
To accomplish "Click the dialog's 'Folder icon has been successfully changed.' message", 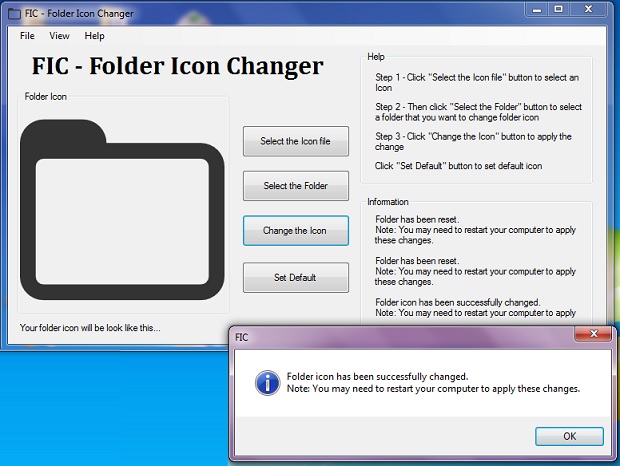I will (377, 377).
